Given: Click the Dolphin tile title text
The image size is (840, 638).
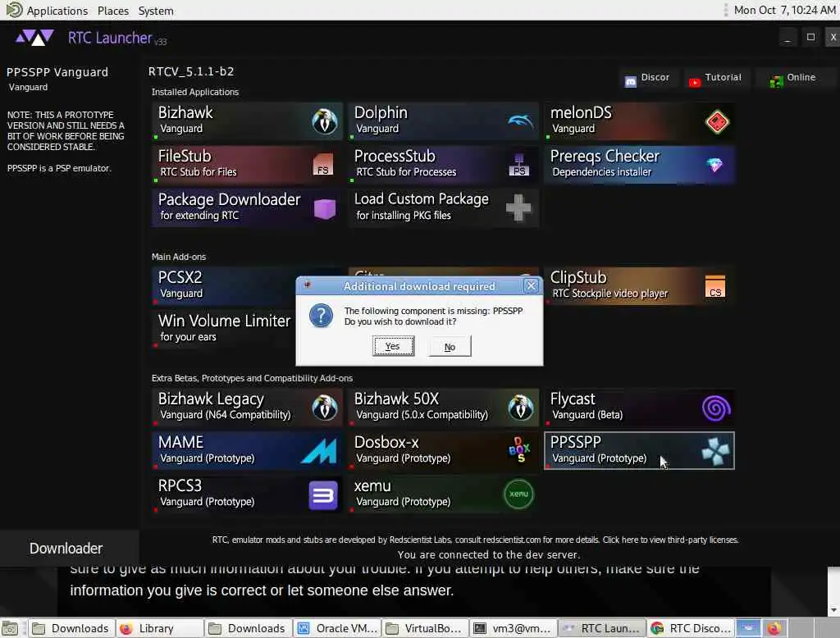Looking at the screenshot, I should click(x=381, y=112).
